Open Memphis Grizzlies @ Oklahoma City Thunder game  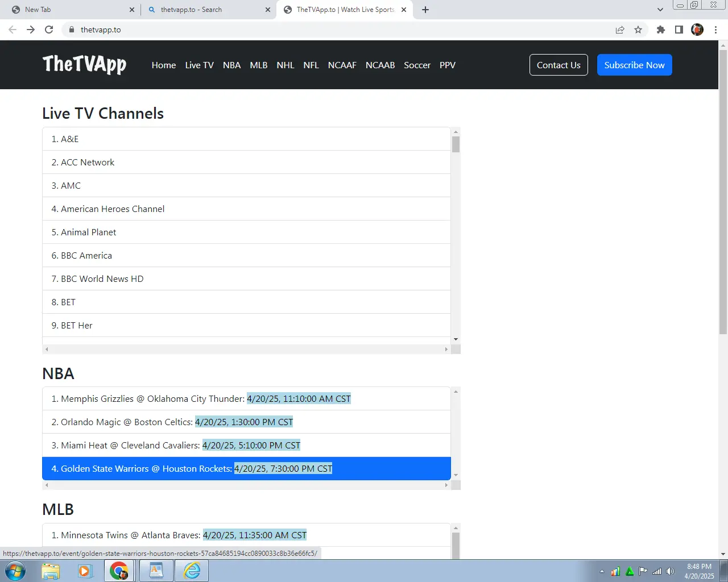point(246,398)
